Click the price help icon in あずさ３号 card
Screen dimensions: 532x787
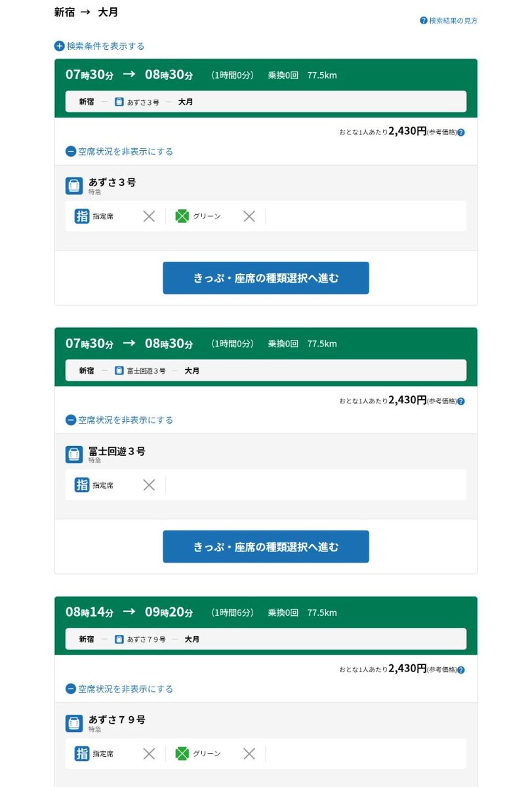(x=461, y=132)
